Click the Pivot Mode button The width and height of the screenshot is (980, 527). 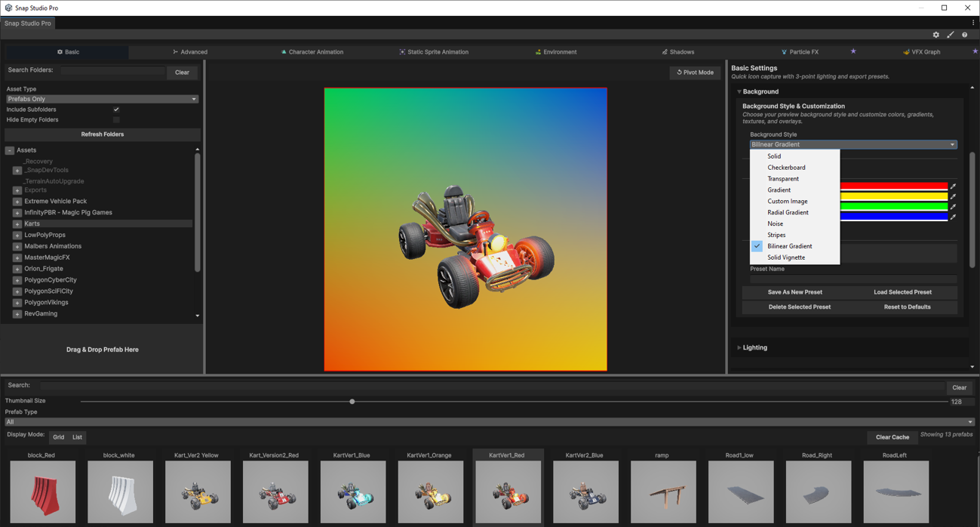point(695,72)
